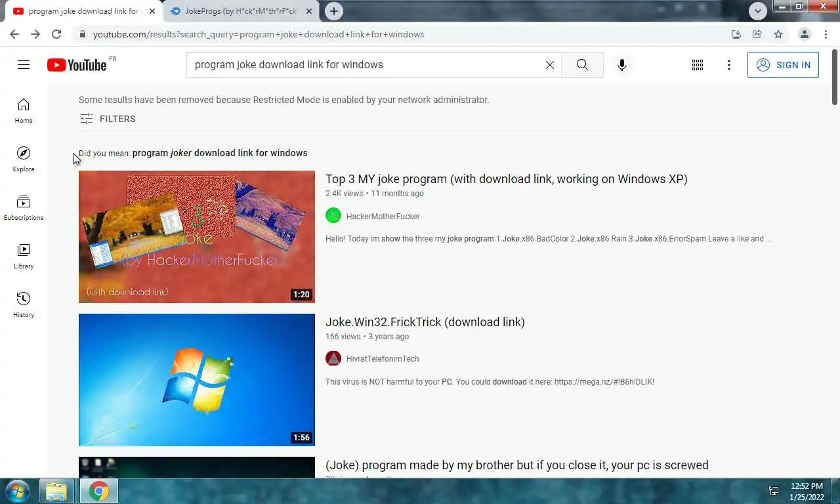Click the 'program joker download link' suggestion
This screenshot has width=840, height=504.
click(220, 153)
